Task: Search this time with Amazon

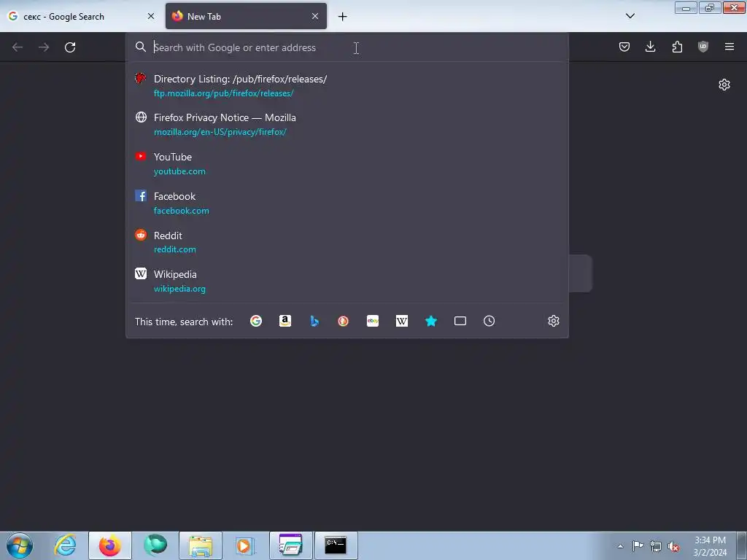Action: (285, 321)
